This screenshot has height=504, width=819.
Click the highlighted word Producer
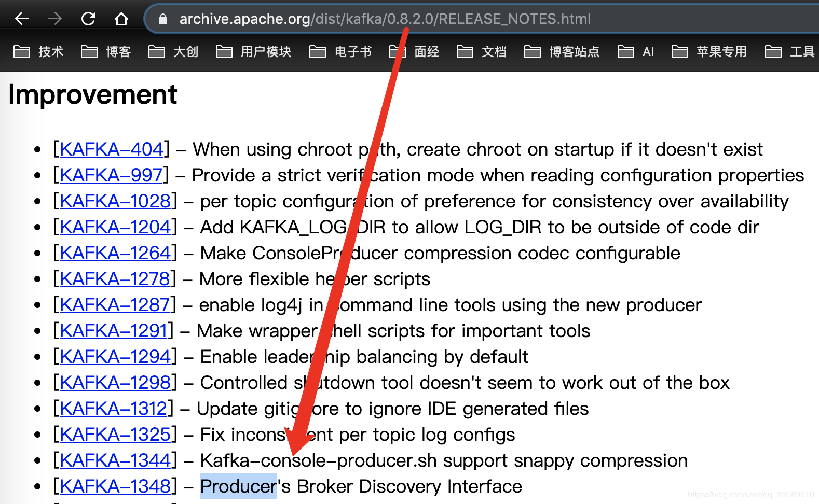[239, 486]
